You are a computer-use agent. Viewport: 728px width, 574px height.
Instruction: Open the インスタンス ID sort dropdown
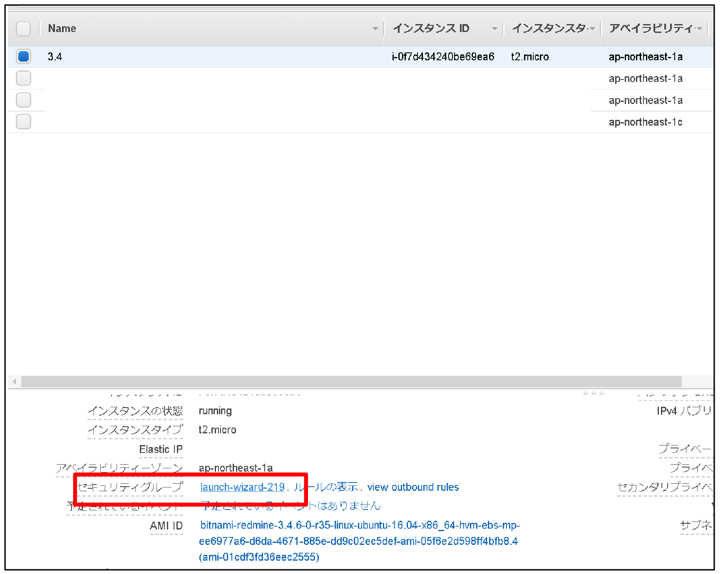(x=495, y=29)
